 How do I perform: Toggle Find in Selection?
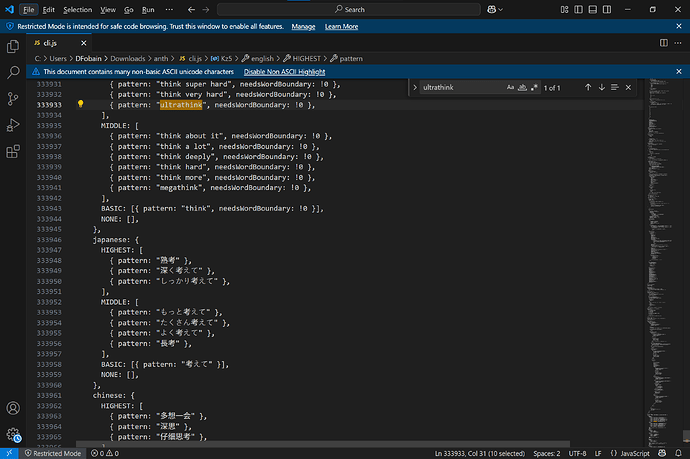click(x=615, y=87)
